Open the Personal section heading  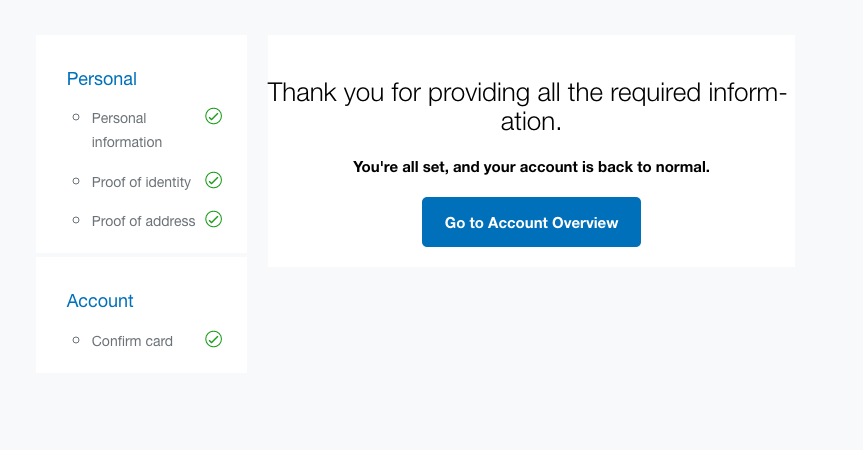[102, 79]
